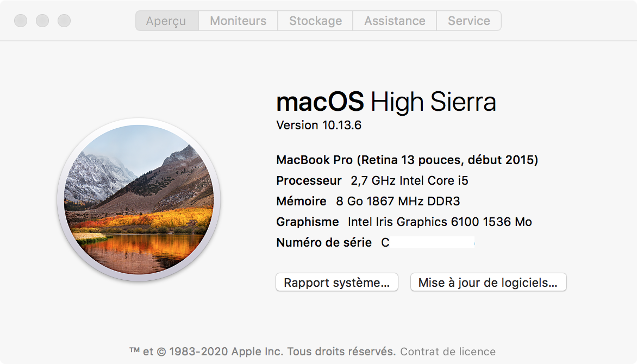
Task: Switch to the Aperçu tab
Action: (x=166, y=21)
